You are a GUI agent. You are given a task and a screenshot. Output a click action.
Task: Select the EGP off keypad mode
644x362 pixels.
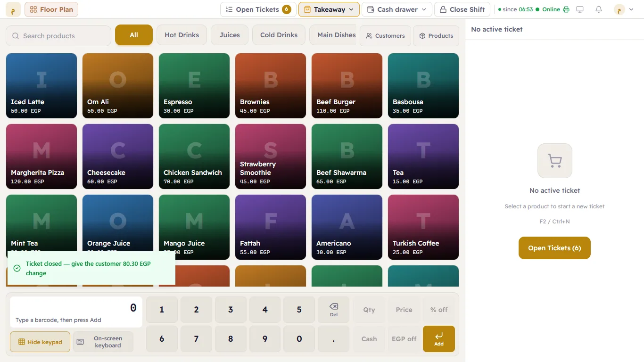tap(404, 339)
